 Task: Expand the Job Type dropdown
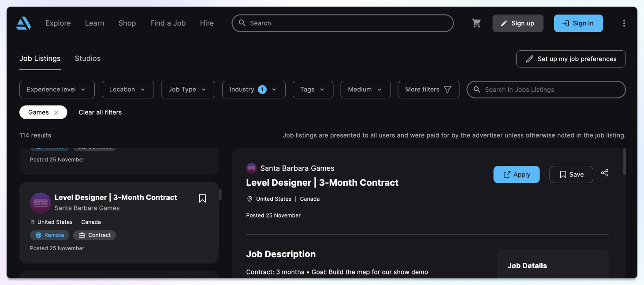(x=188, y=90)
